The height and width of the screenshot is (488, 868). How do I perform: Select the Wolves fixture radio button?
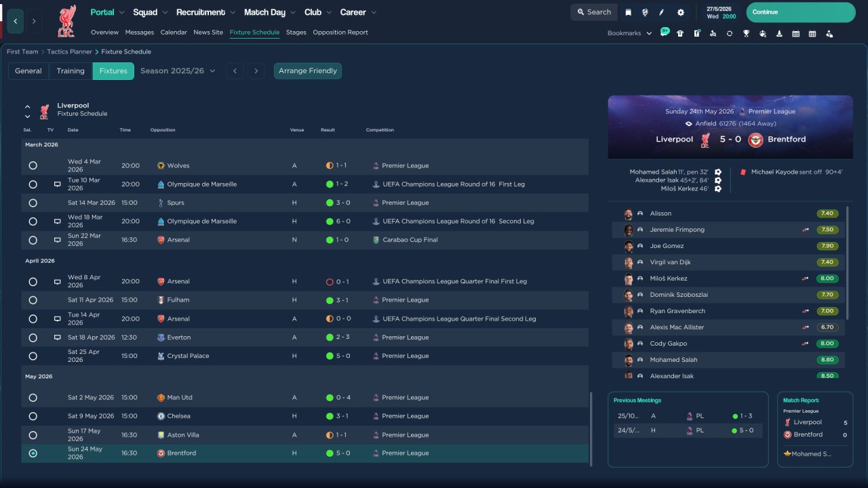[x=33, y=165]
